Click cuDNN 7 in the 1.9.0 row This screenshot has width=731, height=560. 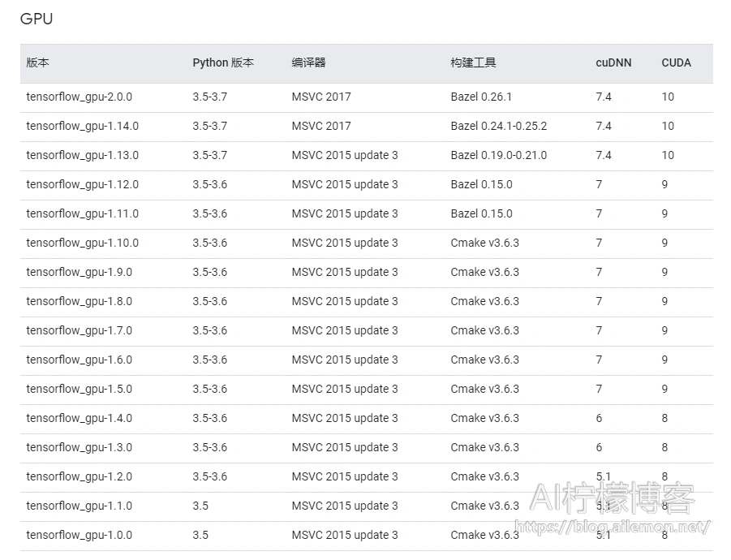pos(599,273)
